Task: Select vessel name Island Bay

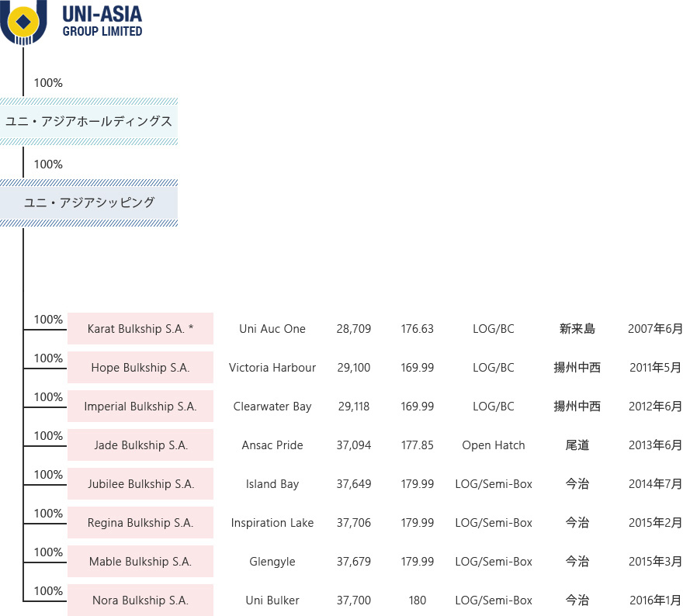Action: (272, 484)
